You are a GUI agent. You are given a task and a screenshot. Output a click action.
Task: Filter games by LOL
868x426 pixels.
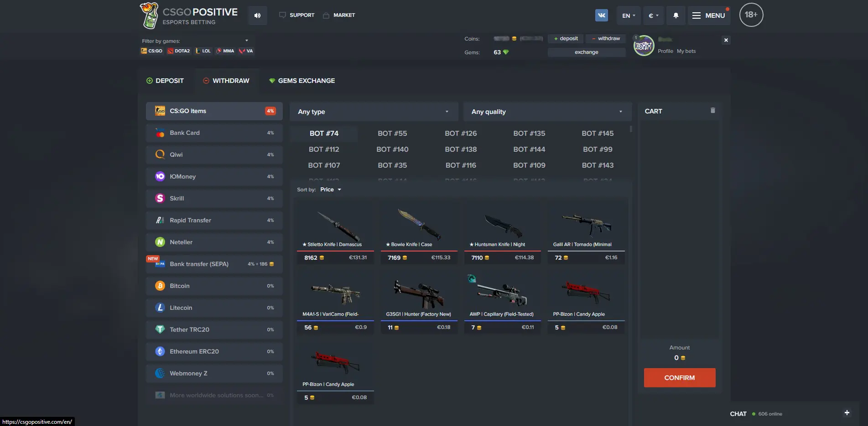tap(203, 51)
